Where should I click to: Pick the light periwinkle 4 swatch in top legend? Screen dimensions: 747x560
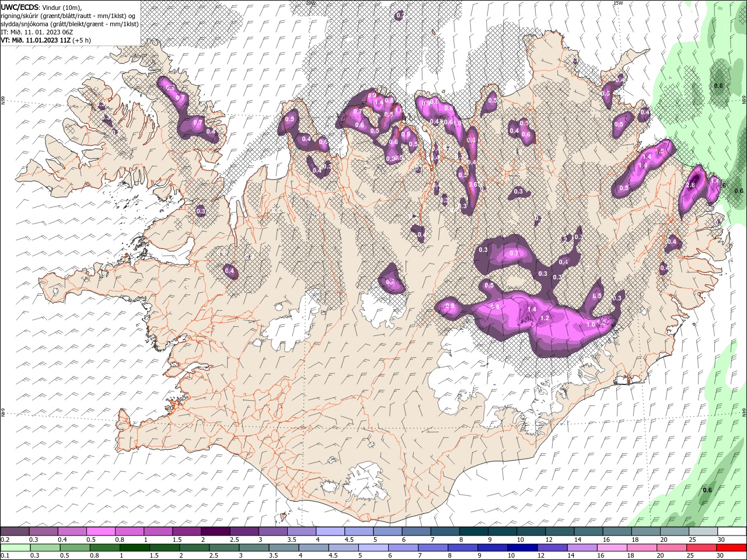coord(330,531)
